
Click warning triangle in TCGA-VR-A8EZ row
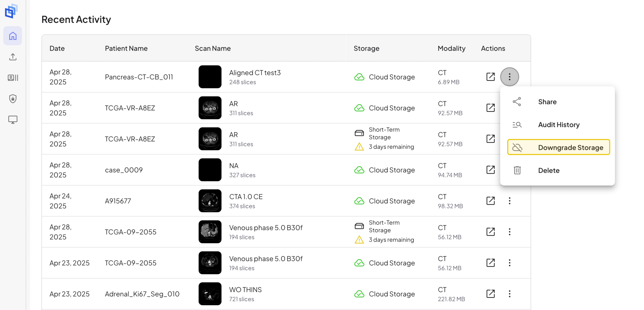(x=359, y=147)
